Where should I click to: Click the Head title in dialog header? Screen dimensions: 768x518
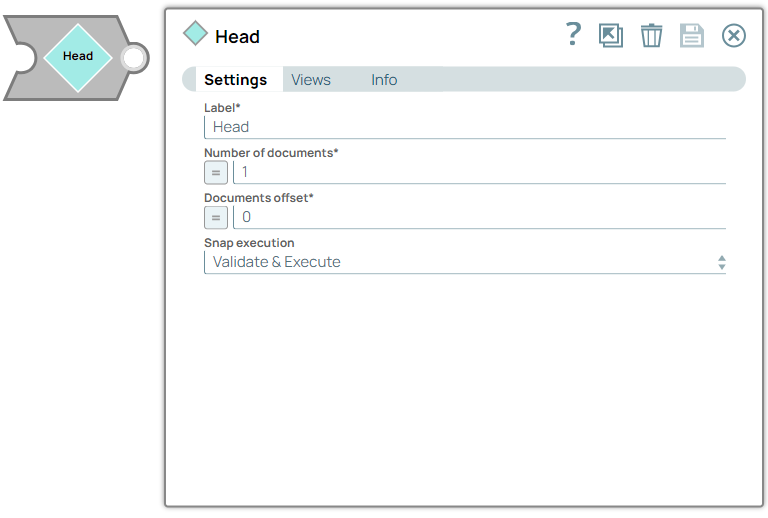click(x=238, y=37)
